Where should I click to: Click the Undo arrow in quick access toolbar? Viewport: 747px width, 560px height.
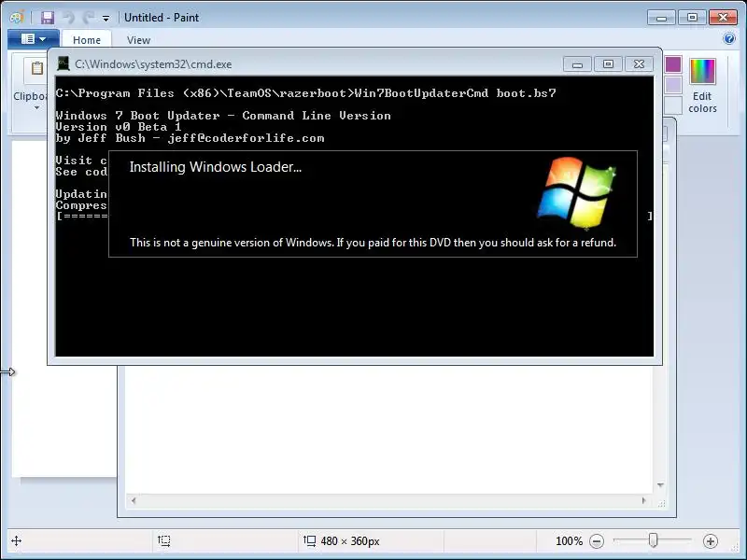click(68, 18)
